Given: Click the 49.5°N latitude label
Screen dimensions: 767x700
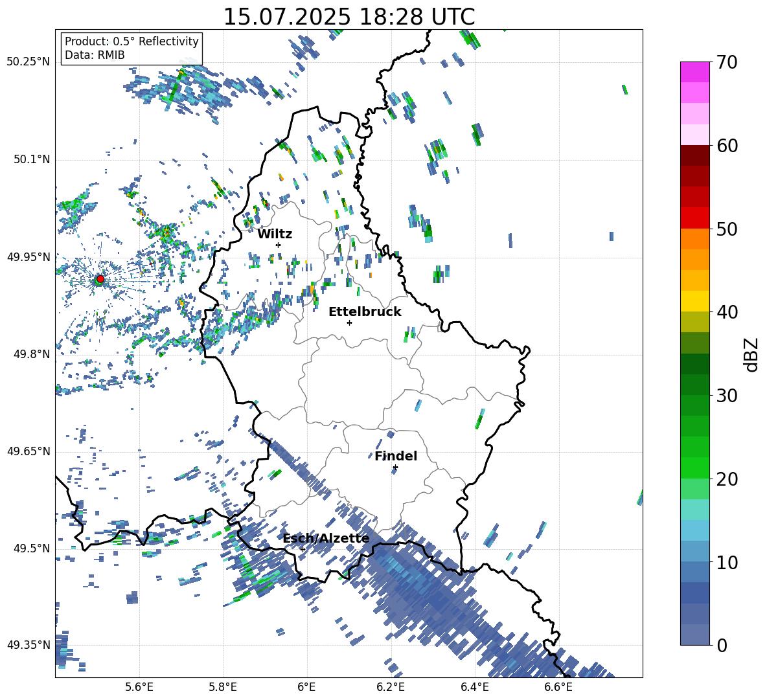Looking at the screenshot, I should point(32,548).
